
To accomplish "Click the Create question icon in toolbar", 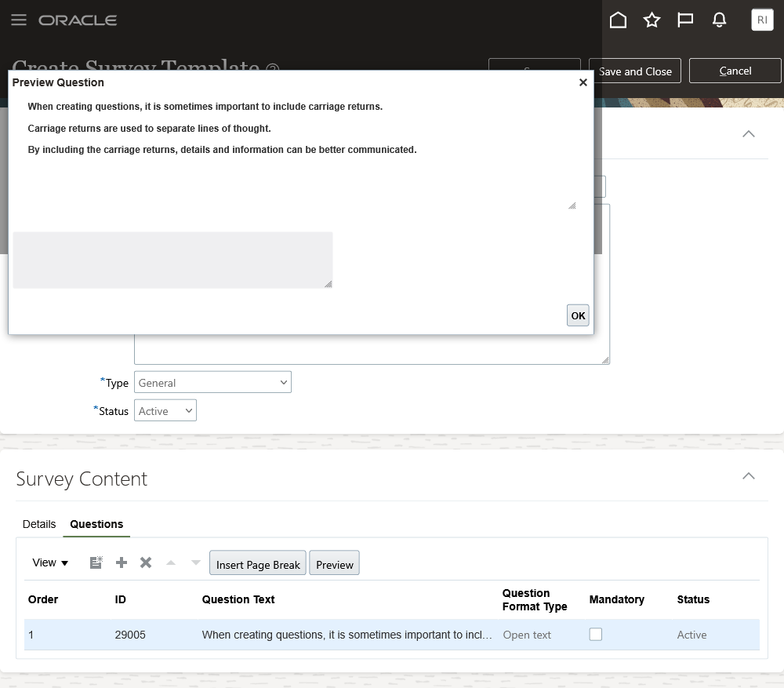I will click(x=96, y=562).
